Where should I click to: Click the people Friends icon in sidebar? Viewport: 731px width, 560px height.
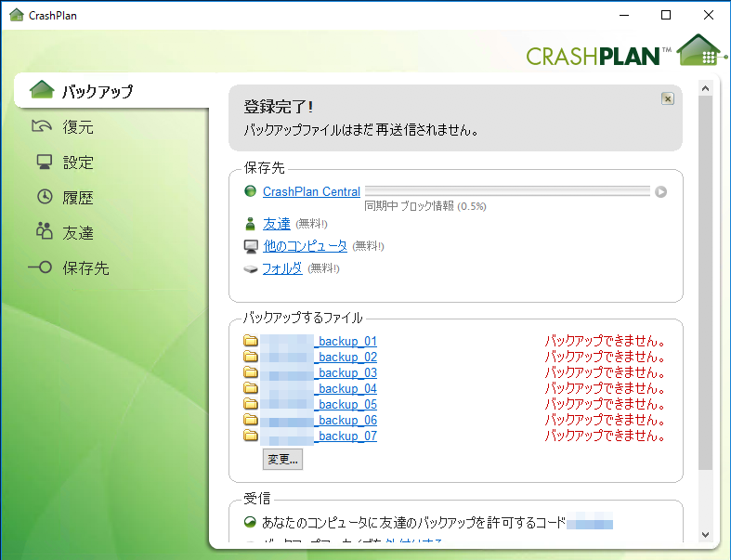[x=45, y=231]
